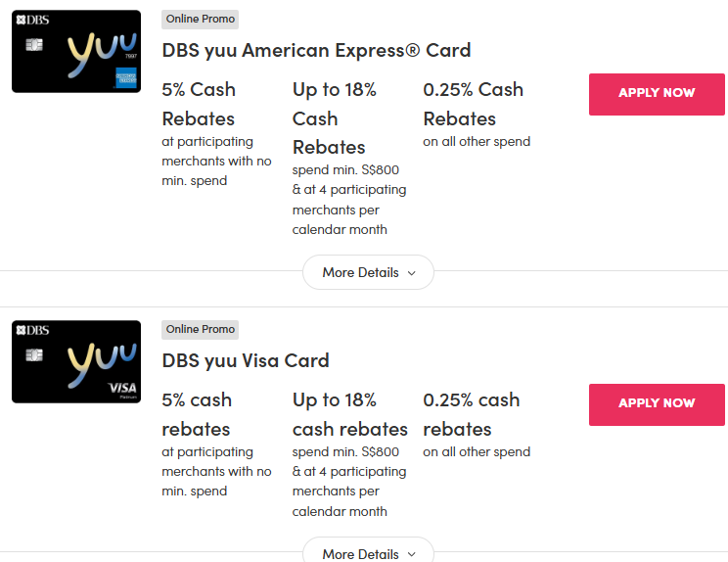Open the DBS yuu Visa Card title
Screen dimensions: 728x562
coord(246,360)
